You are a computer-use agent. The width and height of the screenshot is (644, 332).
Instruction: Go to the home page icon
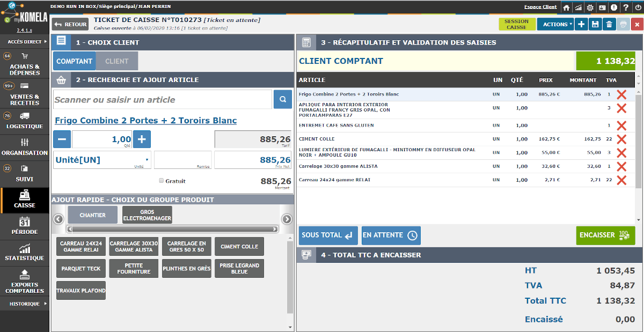(566, 8)
